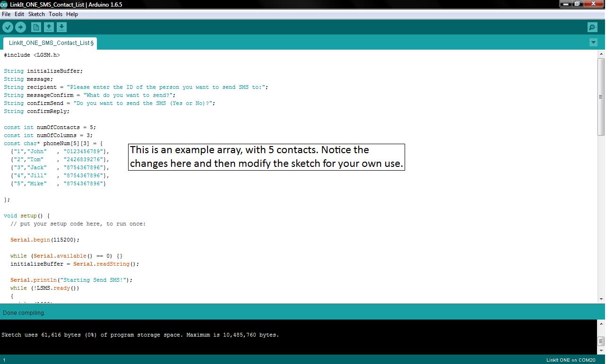This screenshot has width=606, height=364.
Task: Click the Verify sketch checkmark icon
Action: (x=8, y=27)
